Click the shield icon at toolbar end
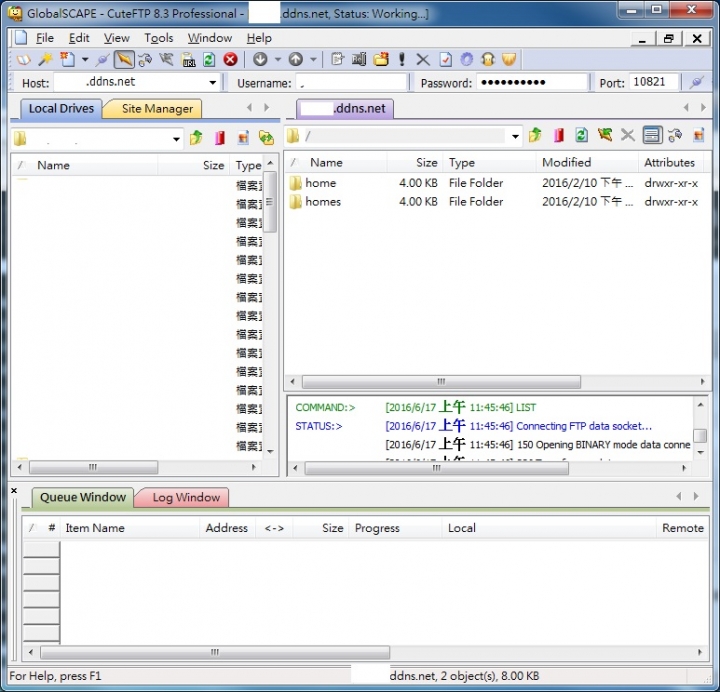The width and height of the screenshot is (720, 692). tap(509, 60)
